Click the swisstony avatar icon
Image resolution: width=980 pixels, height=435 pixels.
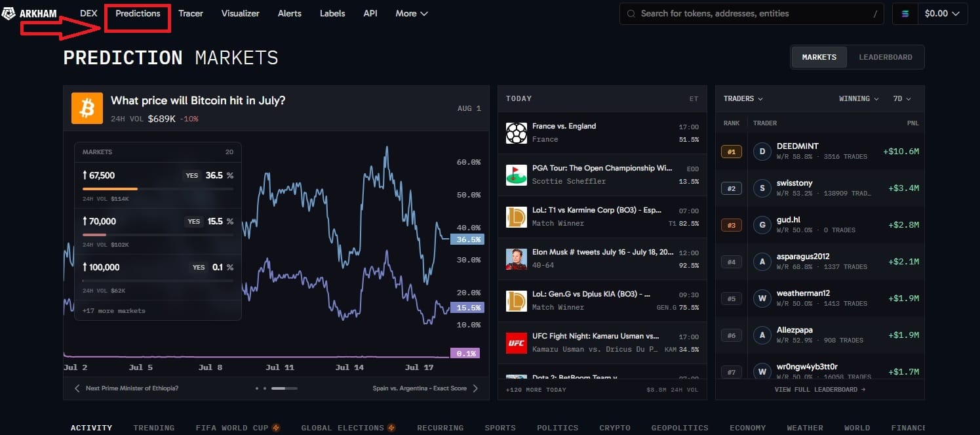[762, 188]
